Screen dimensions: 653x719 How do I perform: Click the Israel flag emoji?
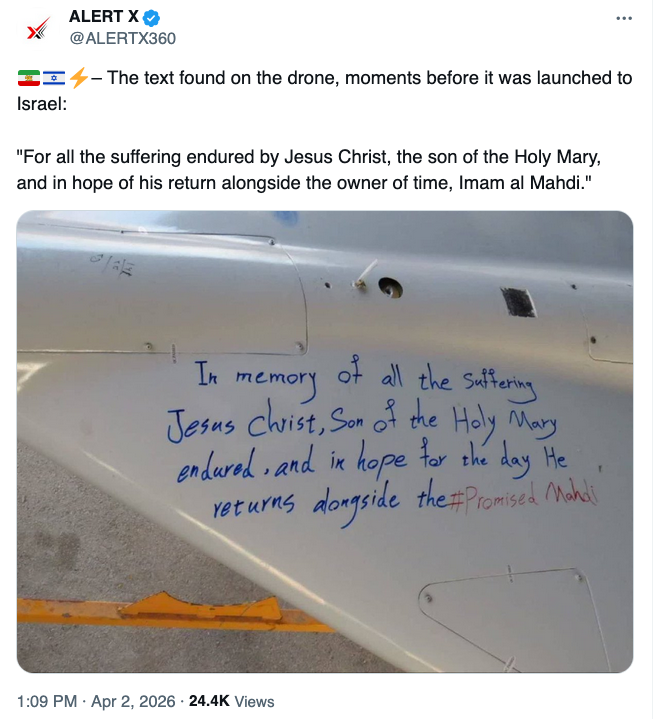pyautogui.click(x=53, y=78)
